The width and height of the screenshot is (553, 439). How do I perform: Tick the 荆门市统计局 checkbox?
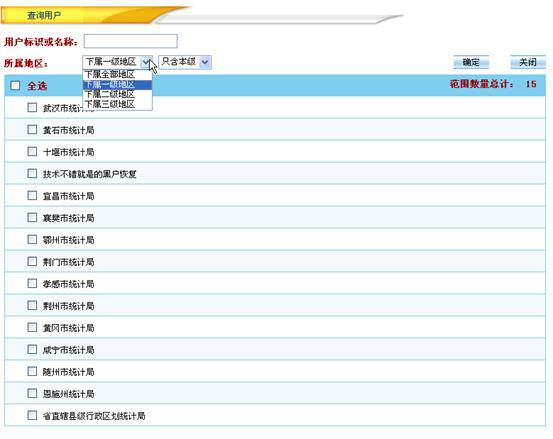[32, 261]
